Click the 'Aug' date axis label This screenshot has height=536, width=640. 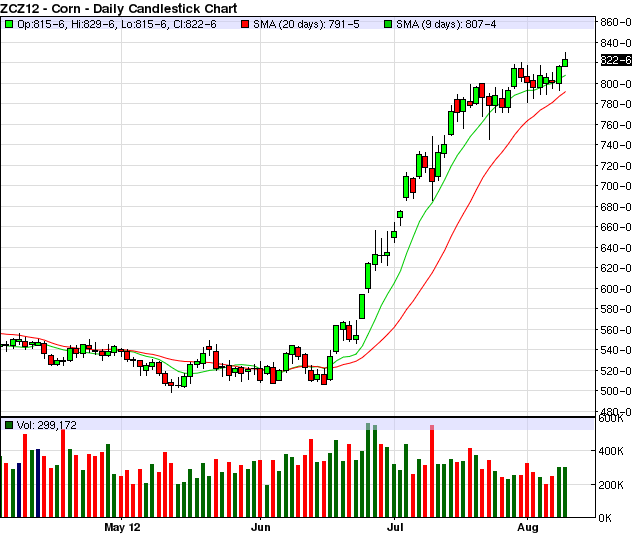[x=528, y=527]
